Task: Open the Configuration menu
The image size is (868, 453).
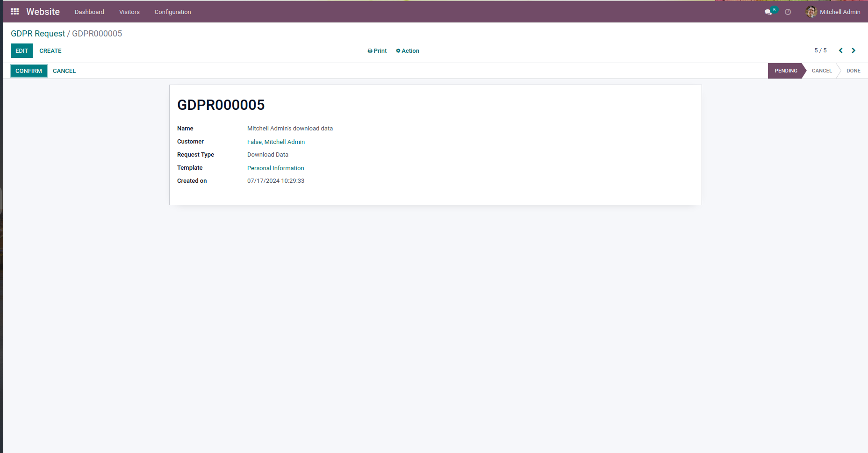Action: coord(172,12)
